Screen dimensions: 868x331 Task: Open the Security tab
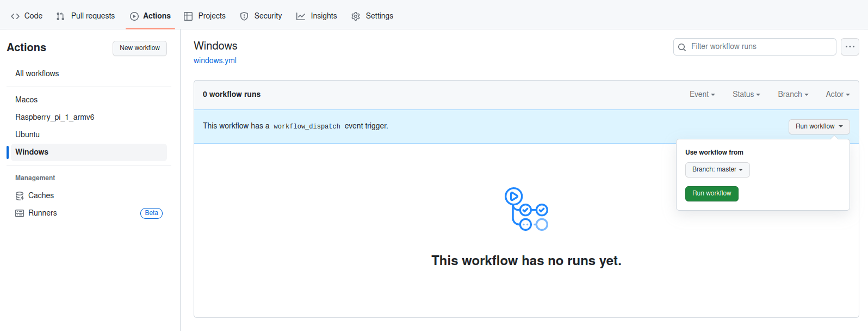pyautogui.click(x=261, y=16)
